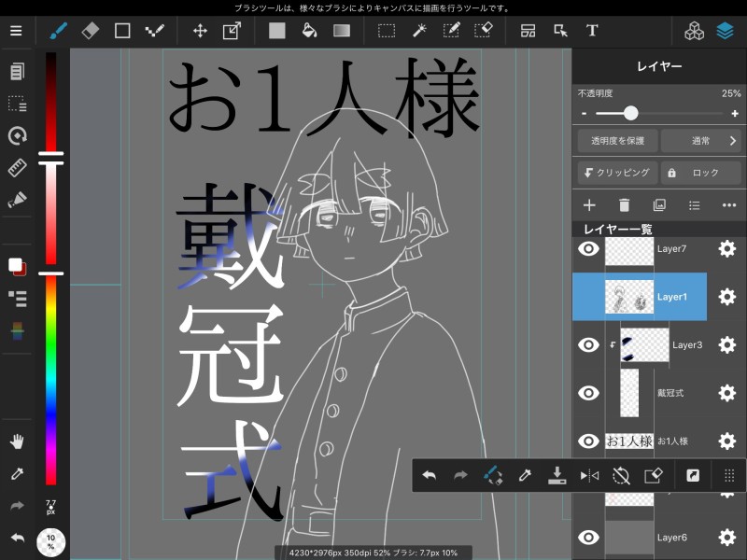Open Layer6 settings gear
The image size is (747, 560).
pos(727,538)
